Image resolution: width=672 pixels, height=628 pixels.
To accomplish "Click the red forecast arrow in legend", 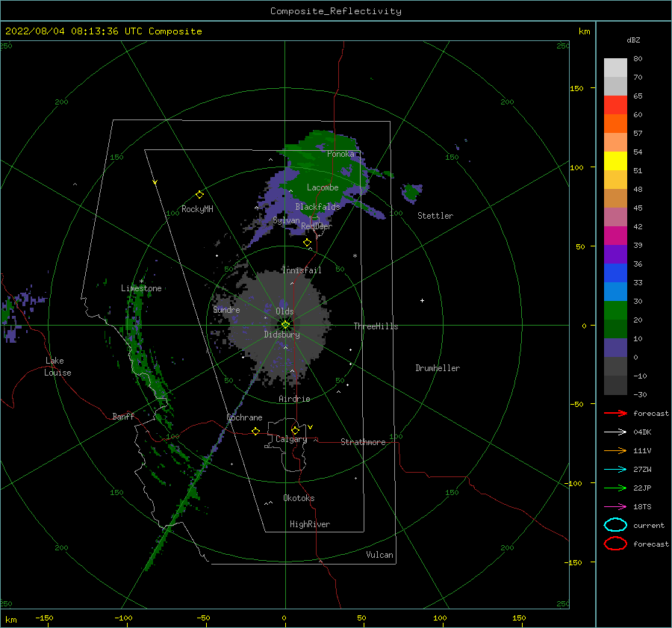I will [x=615, y=413].
